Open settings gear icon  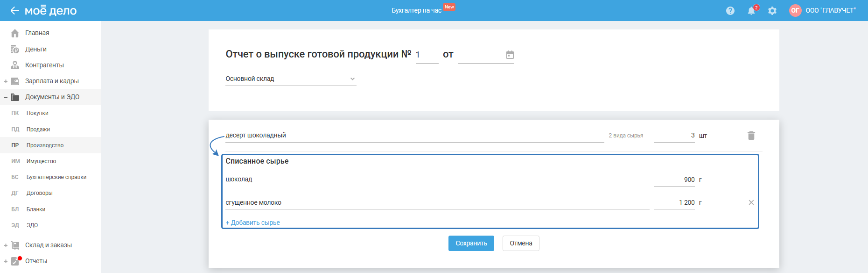point(772,11)
